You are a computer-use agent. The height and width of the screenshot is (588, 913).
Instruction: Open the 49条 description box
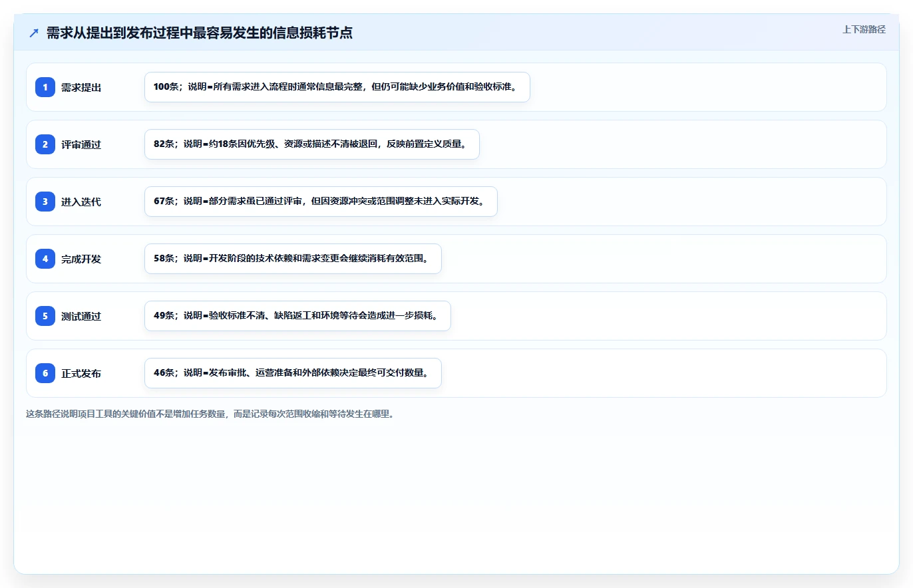[297, 316]
